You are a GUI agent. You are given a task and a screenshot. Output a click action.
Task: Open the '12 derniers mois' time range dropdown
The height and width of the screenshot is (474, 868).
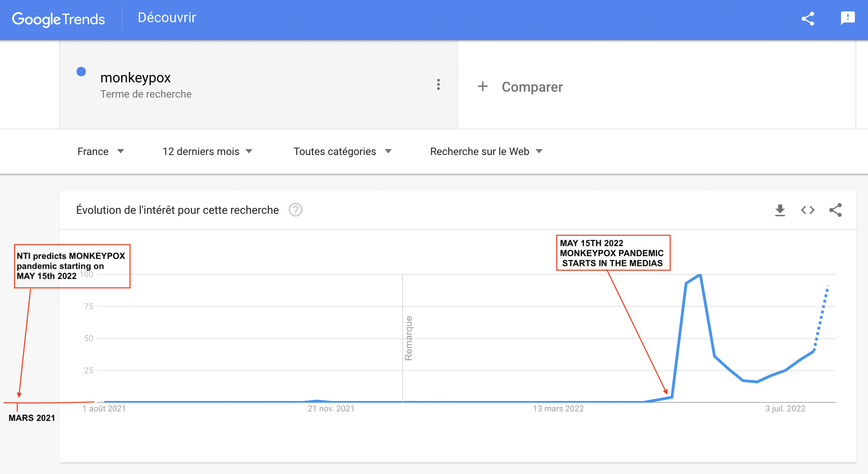point(208,151)
